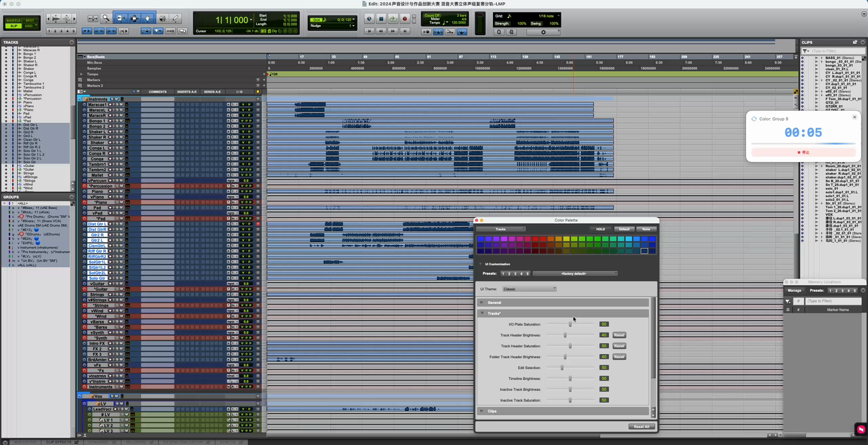Click the Memory Locations filter field
This screenshot has width=868, height=445.
click(x=834, y=301)
